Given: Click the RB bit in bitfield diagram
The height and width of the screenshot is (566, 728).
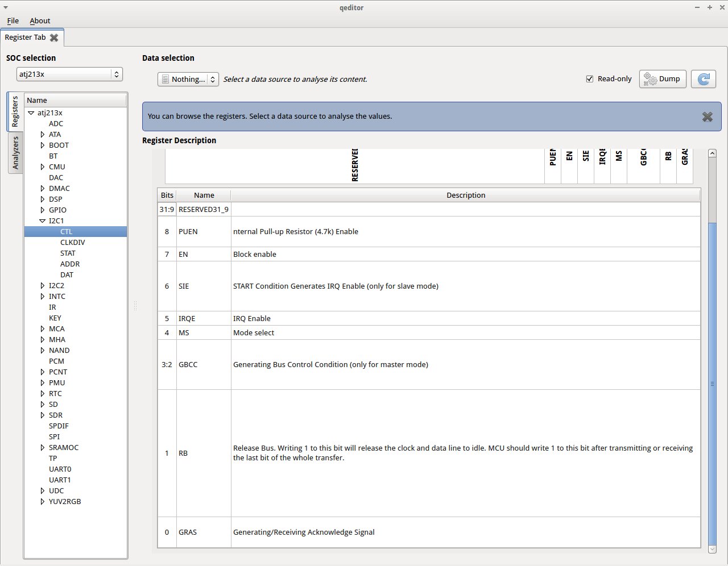Looking at the screenshot, I should 668,165.
